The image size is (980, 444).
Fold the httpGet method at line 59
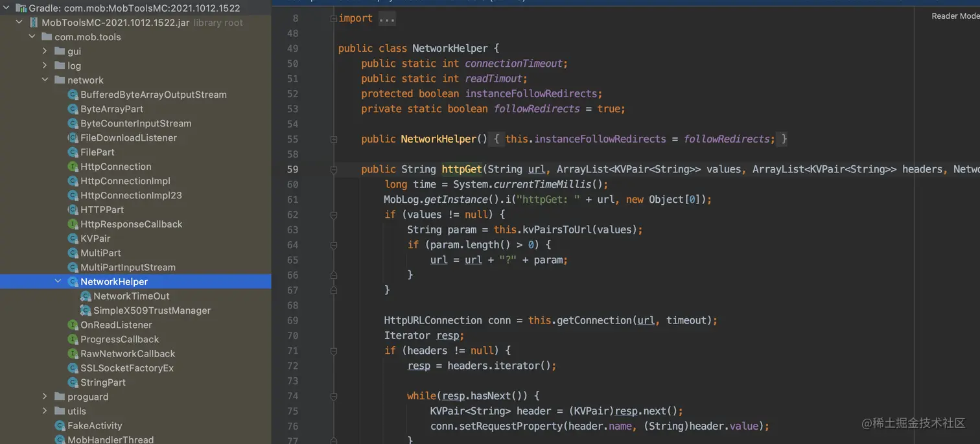(334, 169)
